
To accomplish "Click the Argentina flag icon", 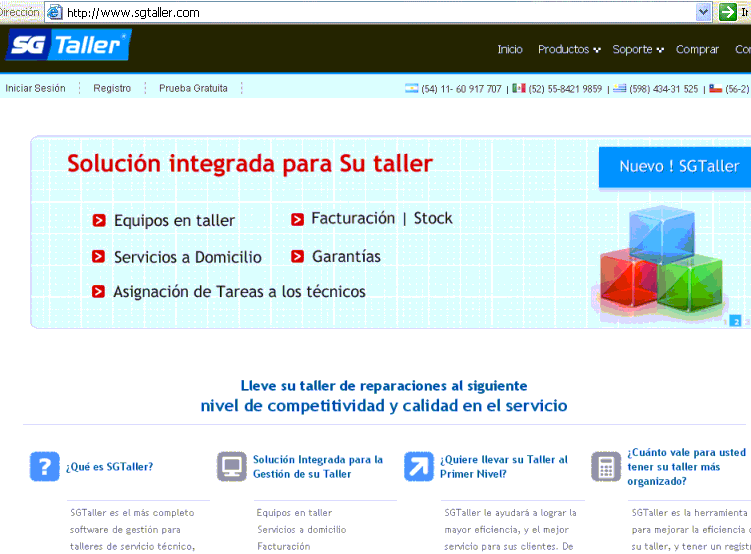I will (411, 88).
